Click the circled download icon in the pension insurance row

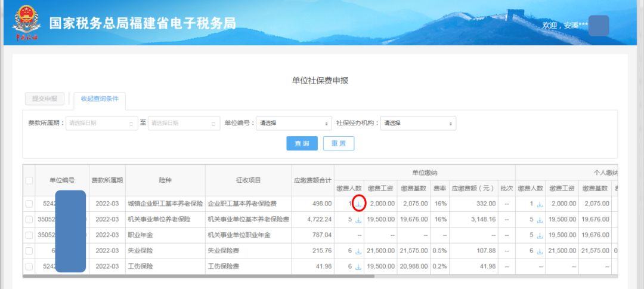[x=358, y=204]
